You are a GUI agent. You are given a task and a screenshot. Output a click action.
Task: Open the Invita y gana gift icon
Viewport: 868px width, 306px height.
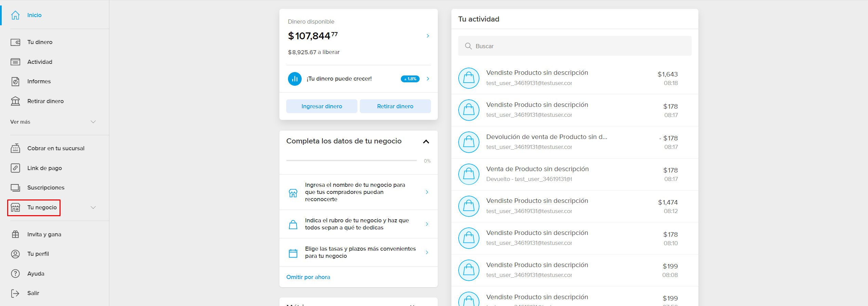tap(15, 234)
